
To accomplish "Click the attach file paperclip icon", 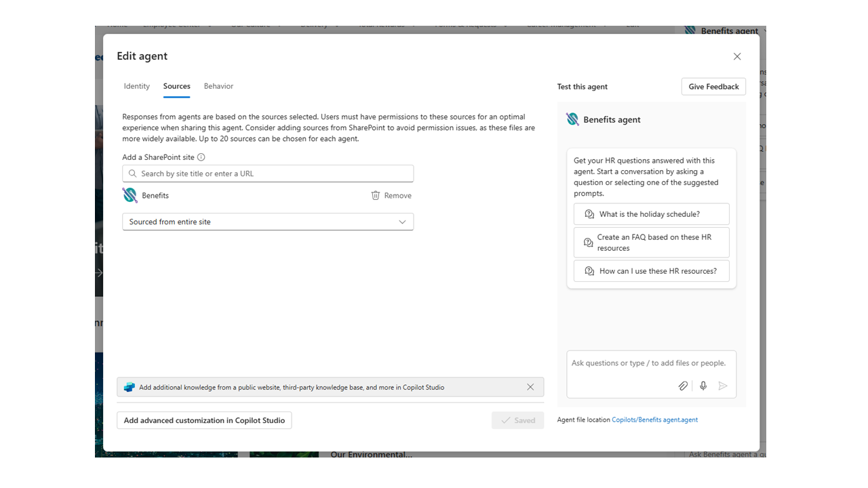I will [x=683, y=386].
